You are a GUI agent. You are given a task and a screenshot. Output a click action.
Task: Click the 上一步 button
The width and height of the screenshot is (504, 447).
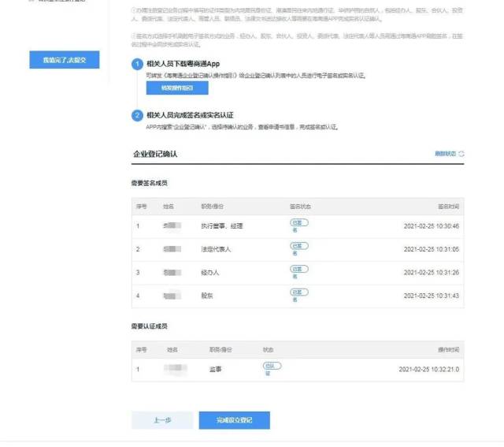click(x=162, y=420)
